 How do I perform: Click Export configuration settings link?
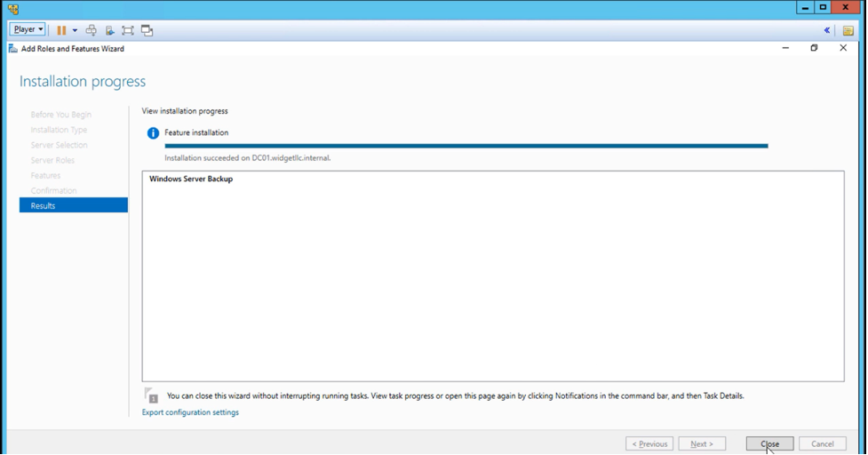(190, 412)
